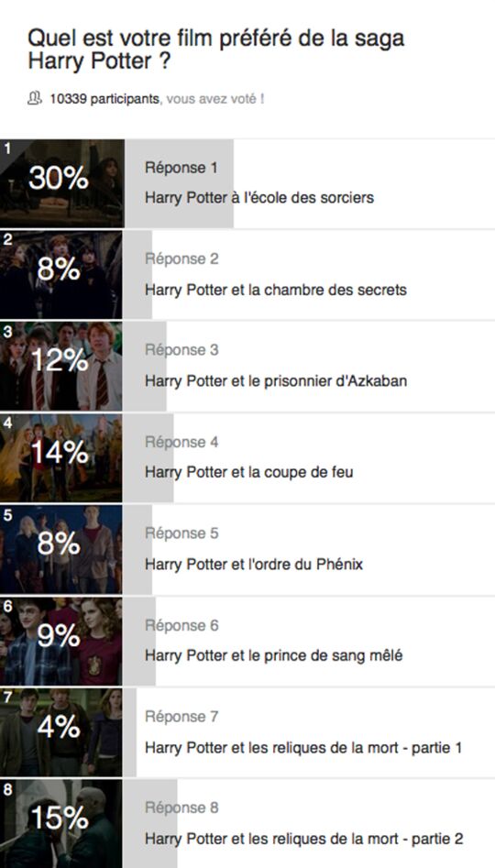Screen dimensions: 495x868
Task: Click the 9% prince de sang mêlé image
Action: tap(61, 641)
